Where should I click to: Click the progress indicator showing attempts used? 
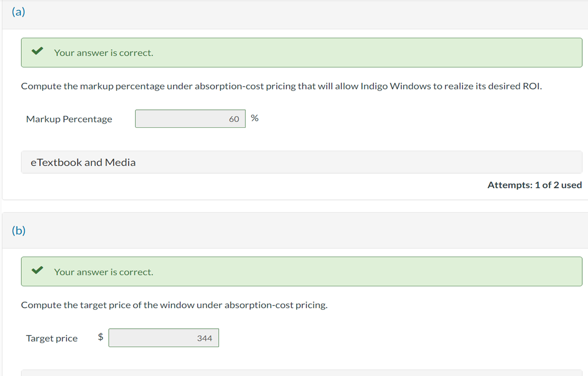click(535, 185)
